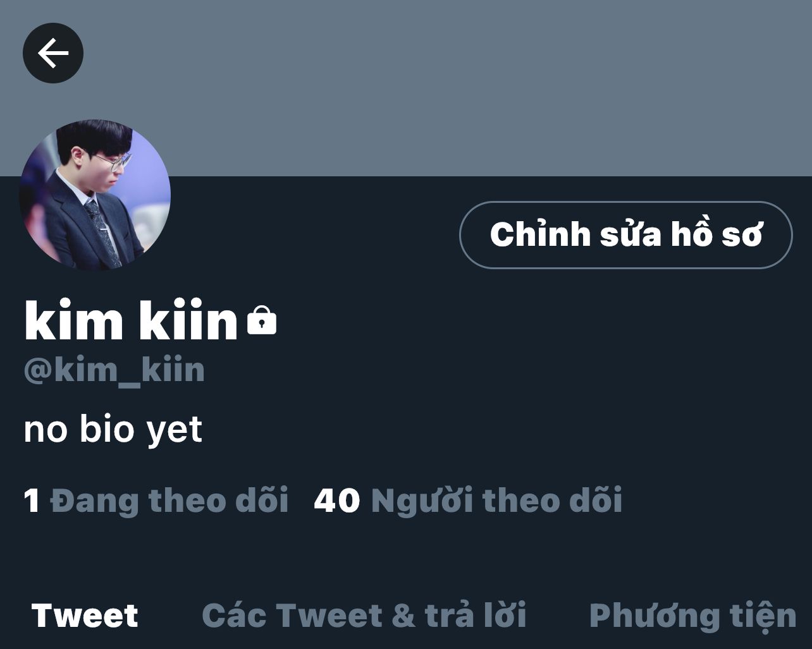Click the padlock icon beside kim kiin
The height and width of the screenshot is (649, 812).
tap(261, 320)
